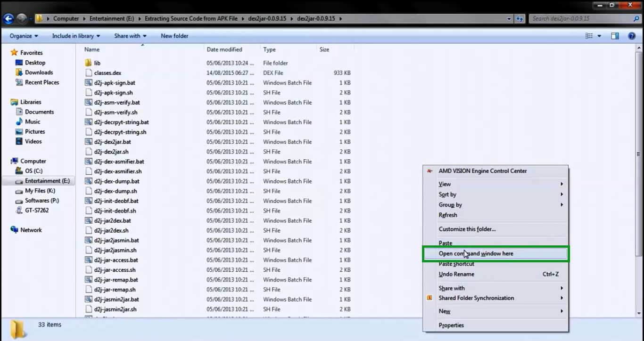Open Explorer help with the question mark icon
Screen dimensions: 644x341
coord(631,35)
